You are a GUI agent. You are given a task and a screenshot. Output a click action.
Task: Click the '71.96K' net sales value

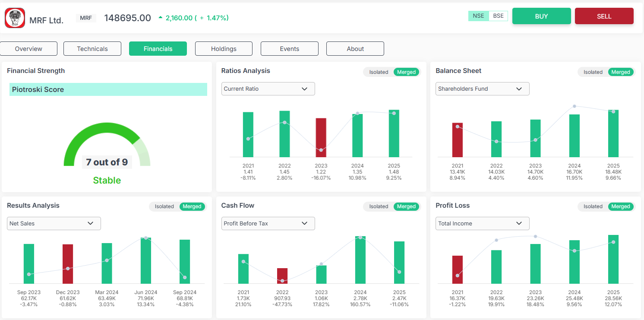tap(146, 298)
